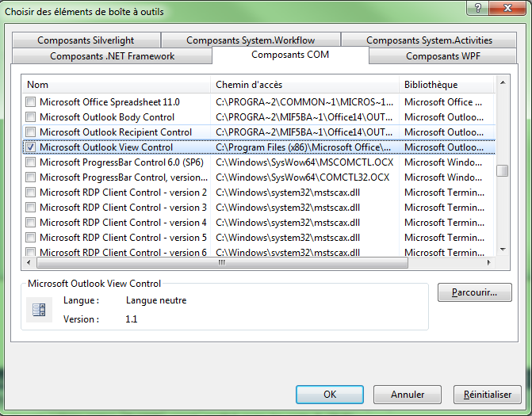Check Microsoft Office Spreadsheet 11.0 checkbox
532x416 pixels.
tap(31, 101)
